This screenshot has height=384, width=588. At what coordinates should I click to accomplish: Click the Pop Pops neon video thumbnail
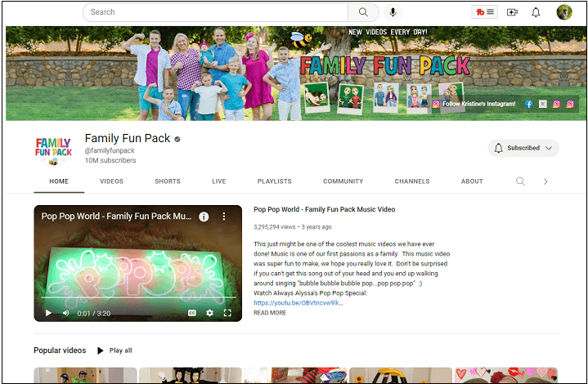click(138, 263)
